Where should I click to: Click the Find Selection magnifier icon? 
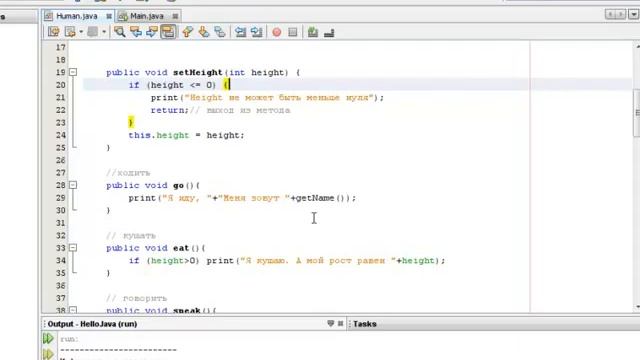(x=120, y=32)
